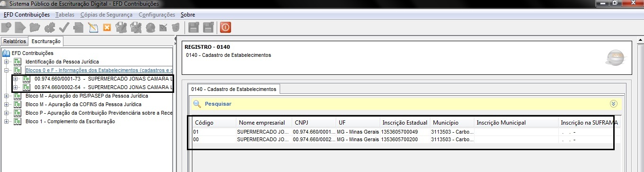Click the red power exit toolbar icon
The height and width of the screenshot is (172, 644).
(x=225, y=27)
